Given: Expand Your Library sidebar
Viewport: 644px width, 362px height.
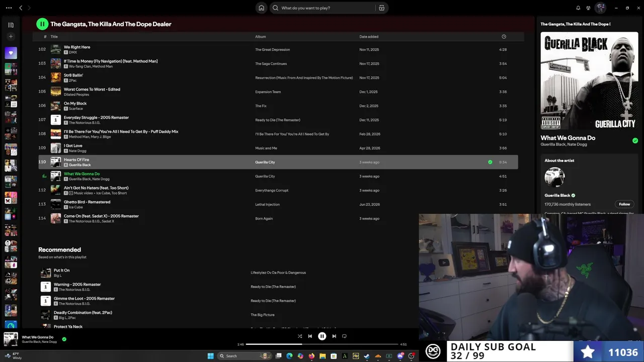Looking at the screenshot, I should coord(11,25).
